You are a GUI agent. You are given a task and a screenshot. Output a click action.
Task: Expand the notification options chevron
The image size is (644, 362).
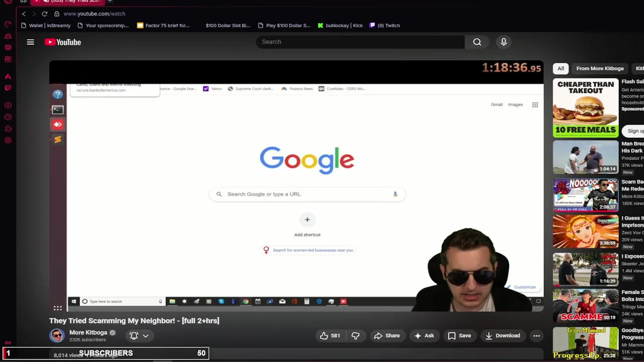pyautogui.click(x=145, y=336)
